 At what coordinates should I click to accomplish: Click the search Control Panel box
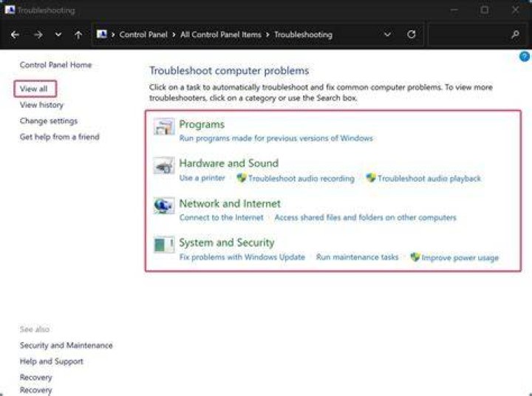click(x=478, y=34)
